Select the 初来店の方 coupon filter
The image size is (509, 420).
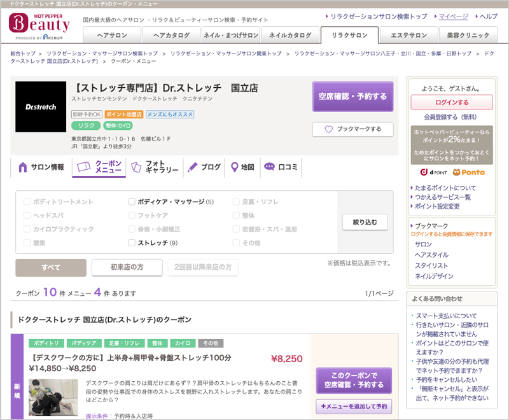pyautogui.click(x=127, y=267)
